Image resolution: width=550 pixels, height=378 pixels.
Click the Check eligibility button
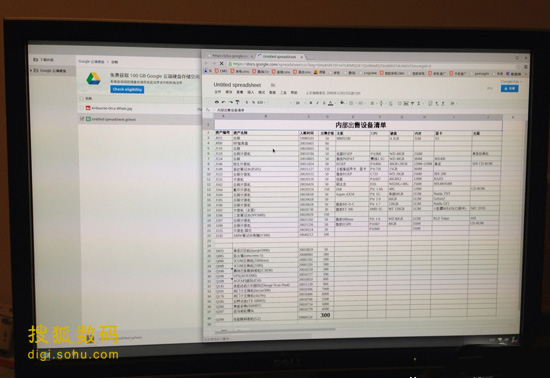pyautogui.click(x=127, y=89)
